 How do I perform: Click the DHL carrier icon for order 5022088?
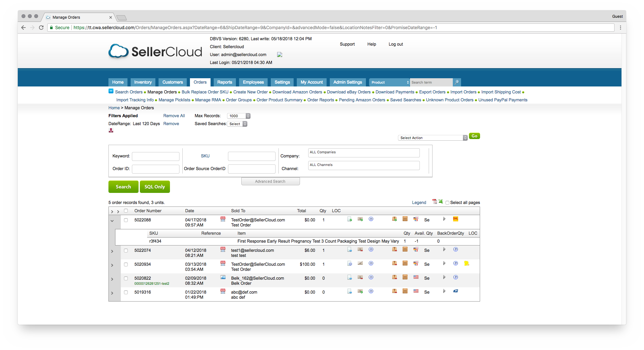456,219
